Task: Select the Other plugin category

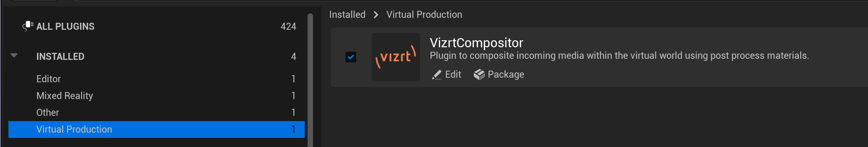Action: 48,113
